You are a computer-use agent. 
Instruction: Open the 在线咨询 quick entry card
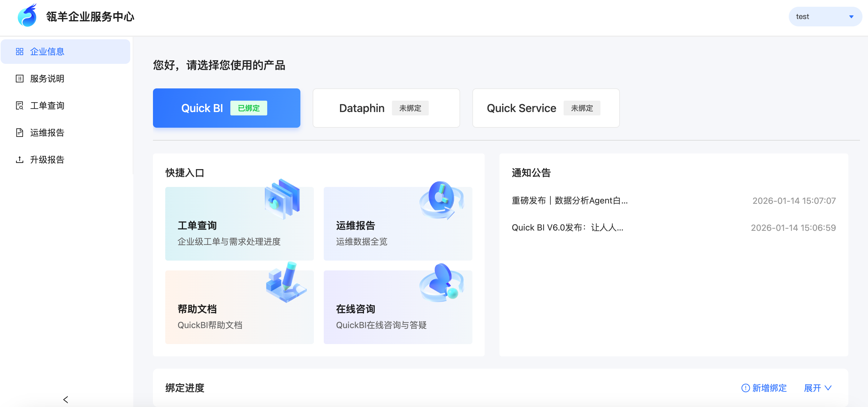398,307
